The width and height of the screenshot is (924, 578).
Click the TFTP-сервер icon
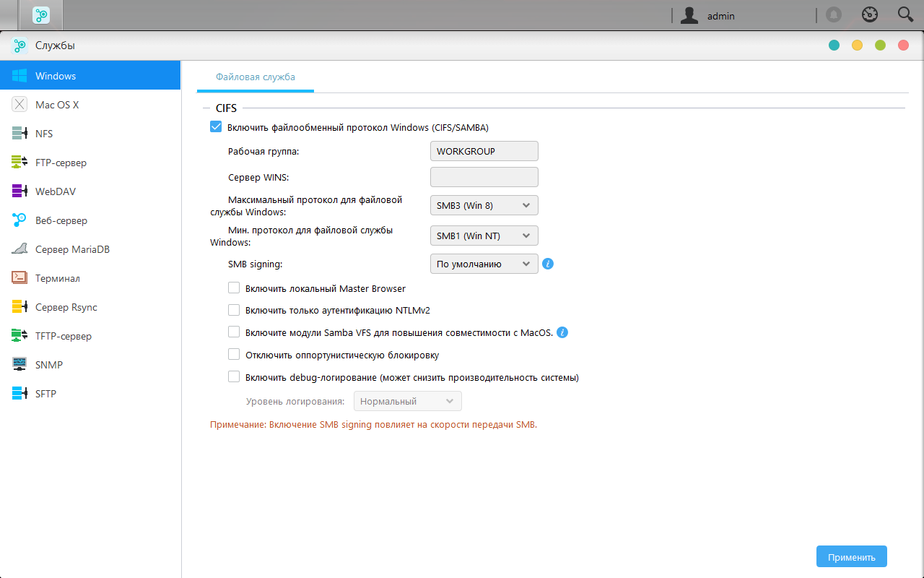[x=19, y=336]
